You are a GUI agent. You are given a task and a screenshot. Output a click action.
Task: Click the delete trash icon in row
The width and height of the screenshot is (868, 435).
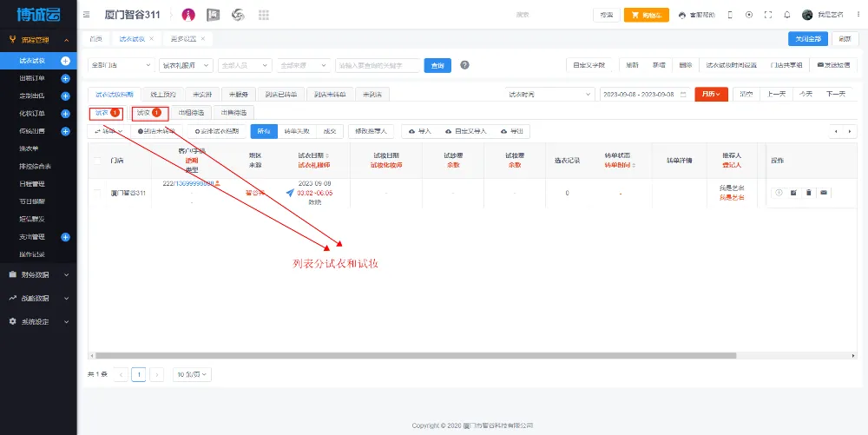pyautogui.click(x=808, y=192)
